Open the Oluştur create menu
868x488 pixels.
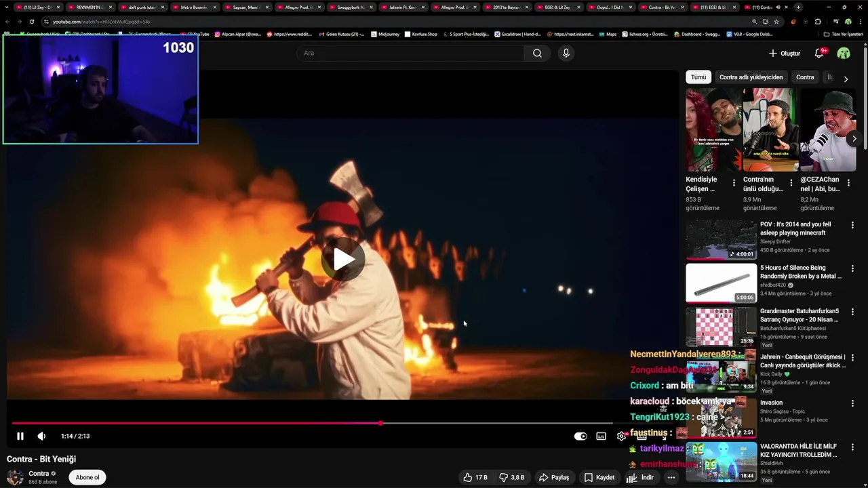(785, 53)
